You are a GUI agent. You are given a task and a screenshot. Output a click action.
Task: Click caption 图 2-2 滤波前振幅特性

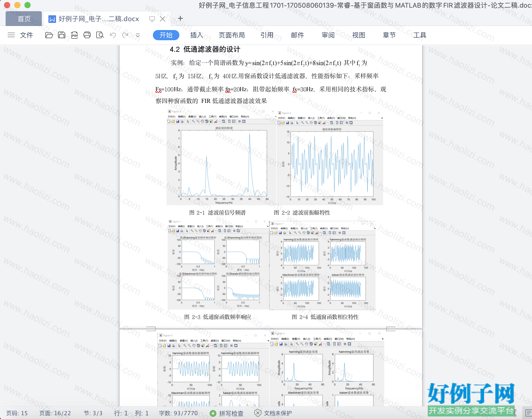302,213
